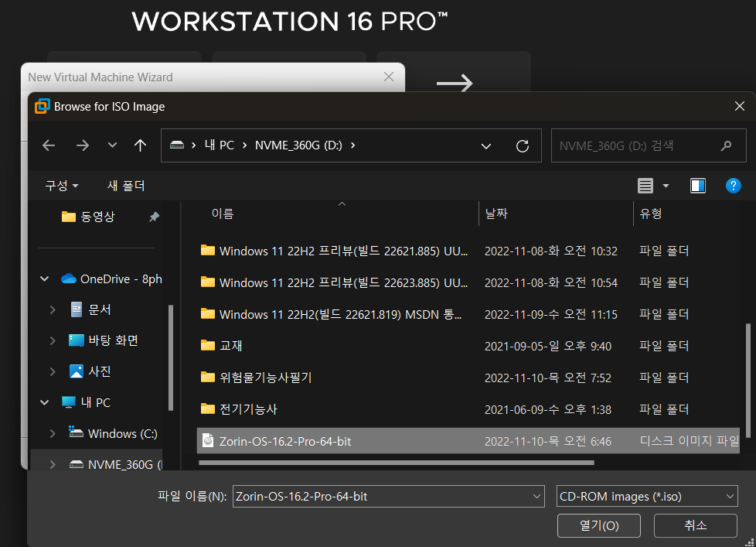756x547 pixels.
Task: Click the drive icon in address bar
Action: tap(177, 145)
